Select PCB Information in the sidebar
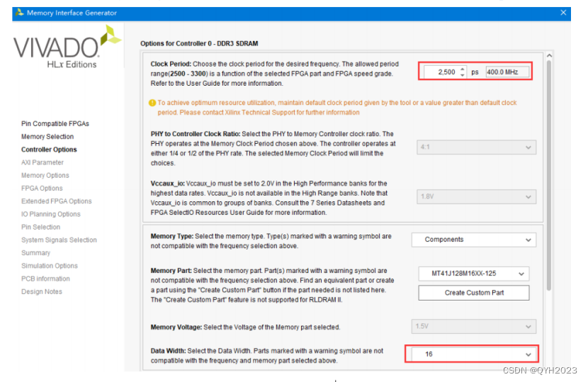This screenshot has height=382, width=588. 45,279
